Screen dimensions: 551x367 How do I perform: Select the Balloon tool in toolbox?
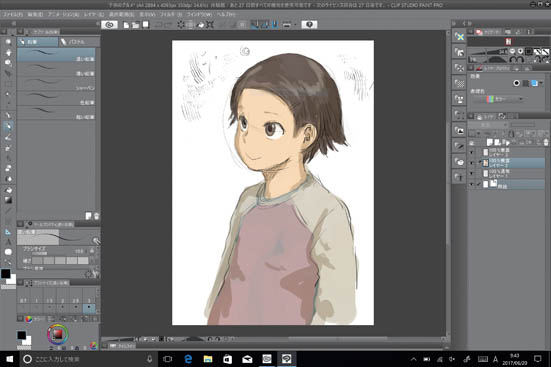(x=8, y=252)
